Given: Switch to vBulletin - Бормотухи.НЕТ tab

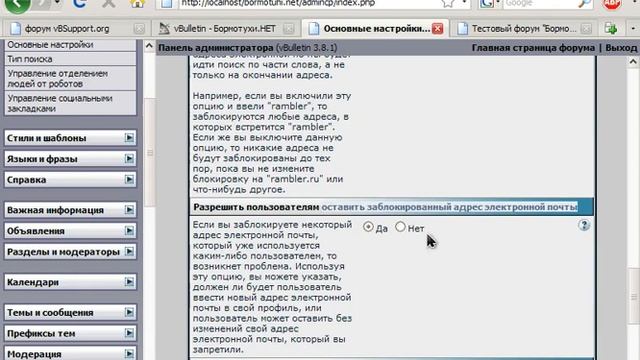Looking at the screenshot, I should point(225,29).
